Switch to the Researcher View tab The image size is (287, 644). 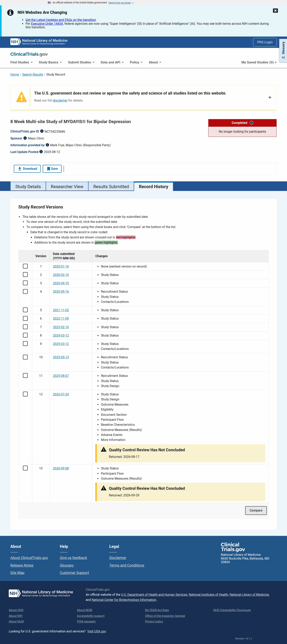pyautogui.click(x=67, y=187)
